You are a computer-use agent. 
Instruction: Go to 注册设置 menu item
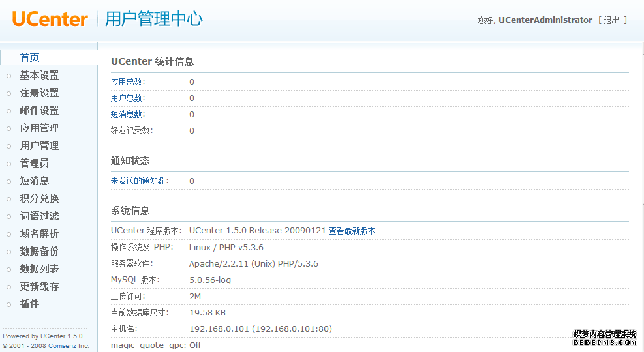pos(39,93)
